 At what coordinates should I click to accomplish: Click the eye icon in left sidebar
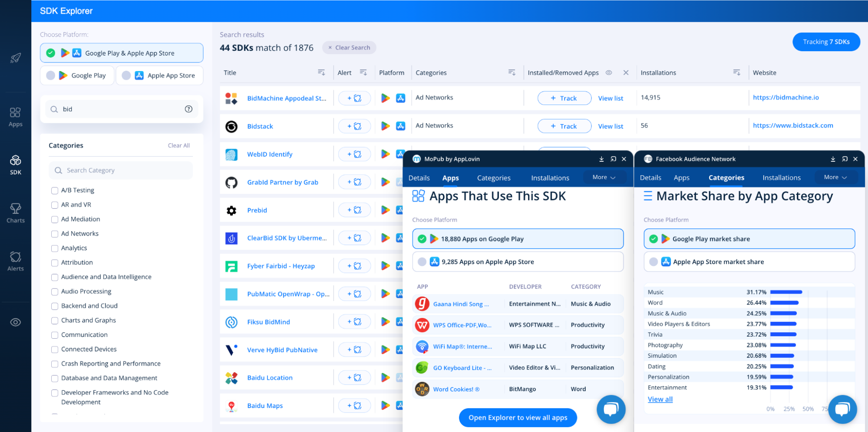16,322
